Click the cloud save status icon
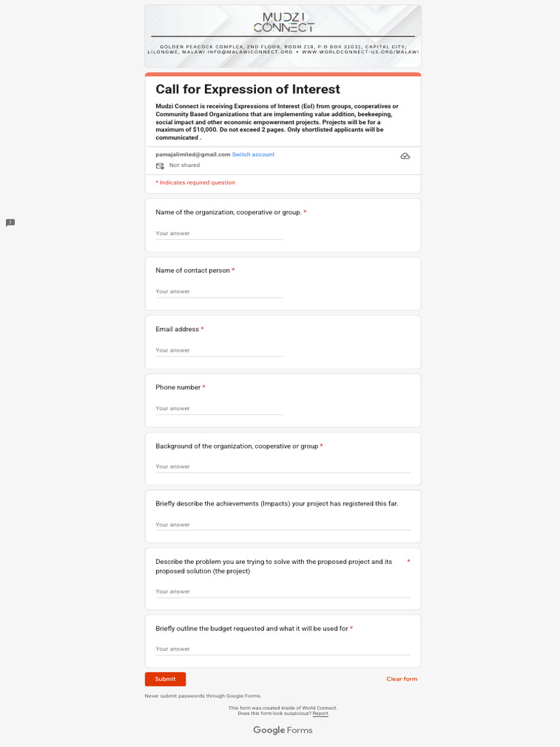This screenshot has width=560, height=747. click(405, 156)
